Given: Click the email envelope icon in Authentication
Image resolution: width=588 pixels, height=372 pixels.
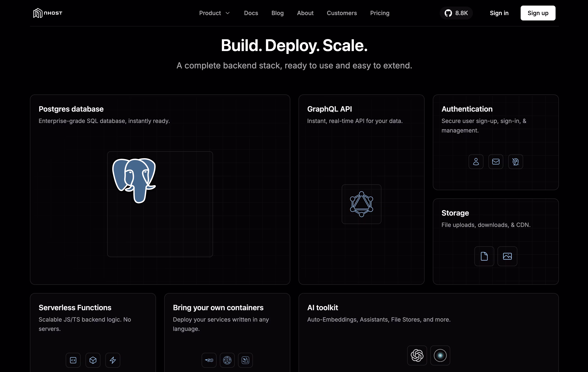Looking at the screenshot, I should pyautogui.click(x=495, y=161).
